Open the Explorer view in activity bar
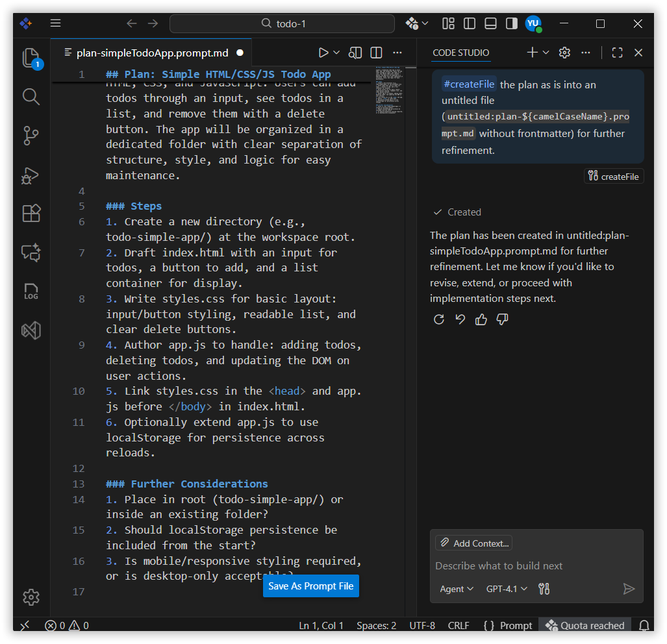Viewport: 667px width, 644px height. (31, 58)
